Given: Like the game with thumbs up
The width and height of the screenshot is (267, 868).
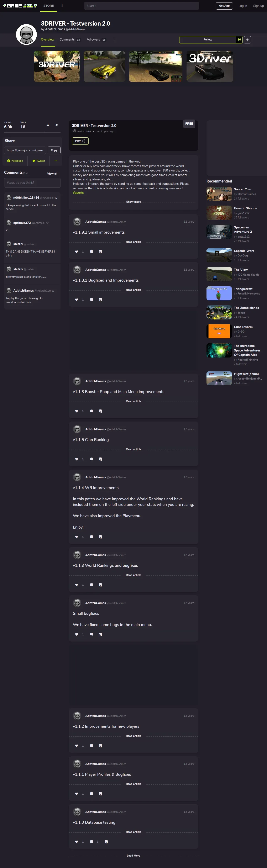Looking at the screenshot, I should coord(48,125).
